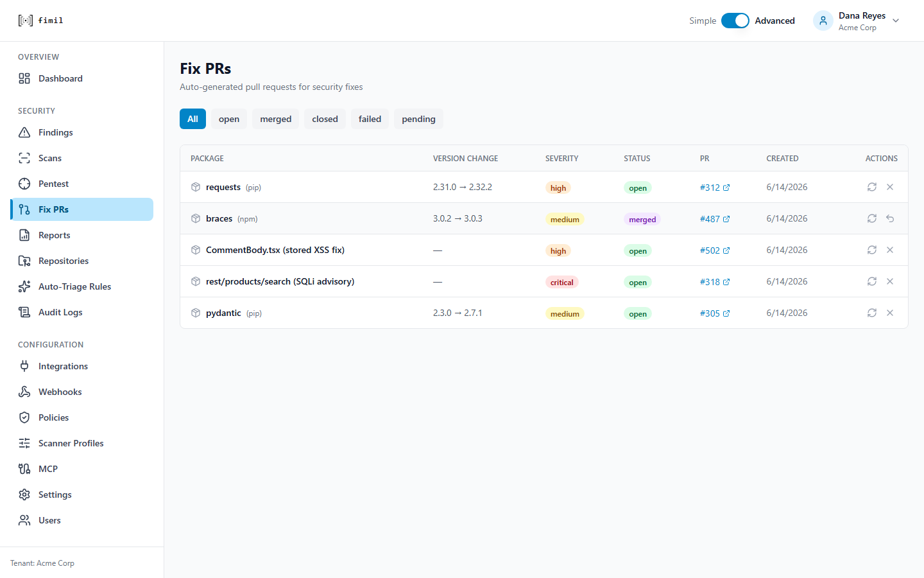Click the Advanced mode label

click(x=774, y=21)
